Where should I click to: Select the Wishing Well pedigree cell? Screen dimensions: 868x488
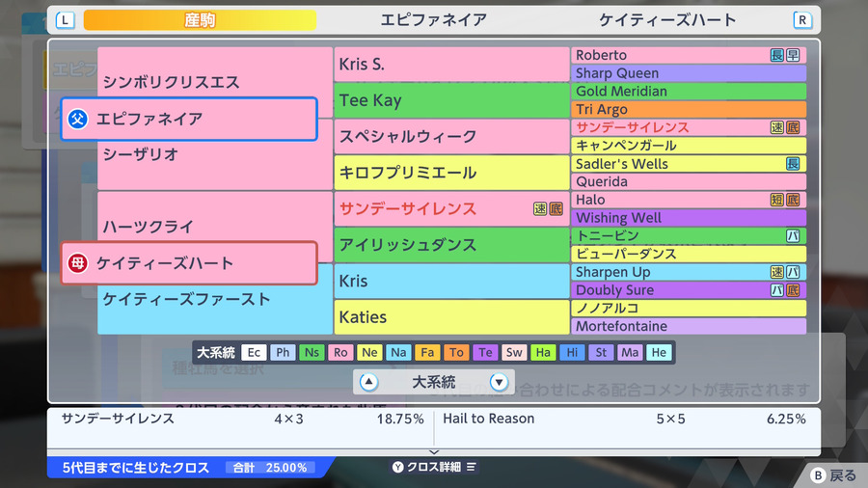point(689,218)
